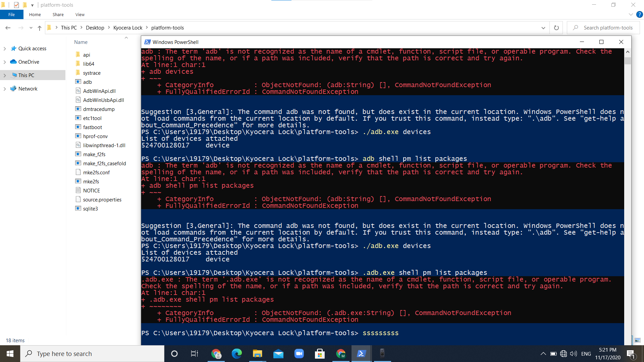
Task: Click the volume speaker tray icon
Action: tap(574, 354)
